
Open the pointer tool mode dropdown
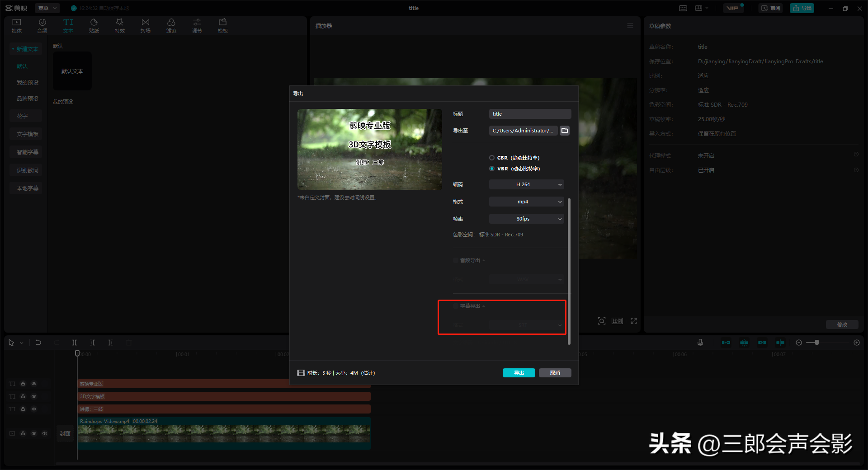21,343
